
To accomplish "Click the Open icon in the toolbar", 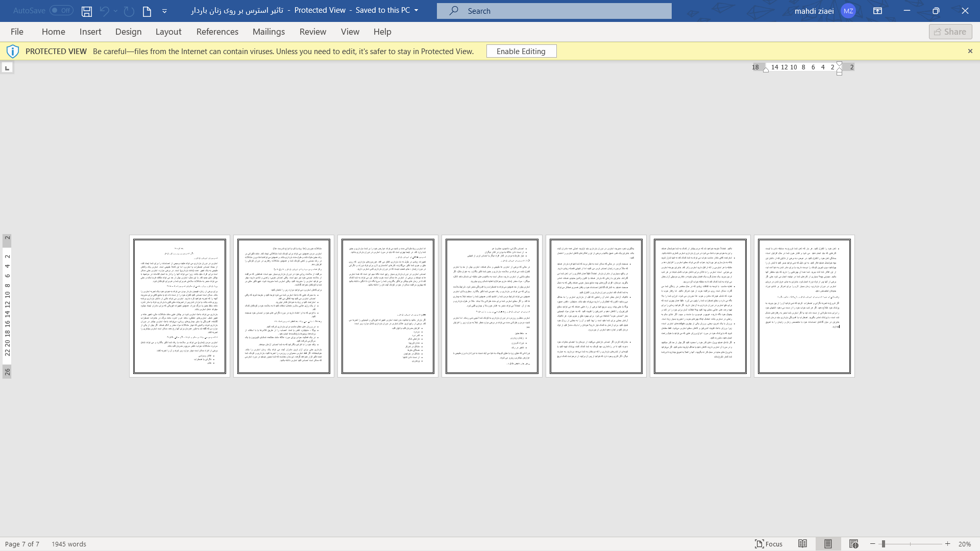I will click(x=146, y=10).
